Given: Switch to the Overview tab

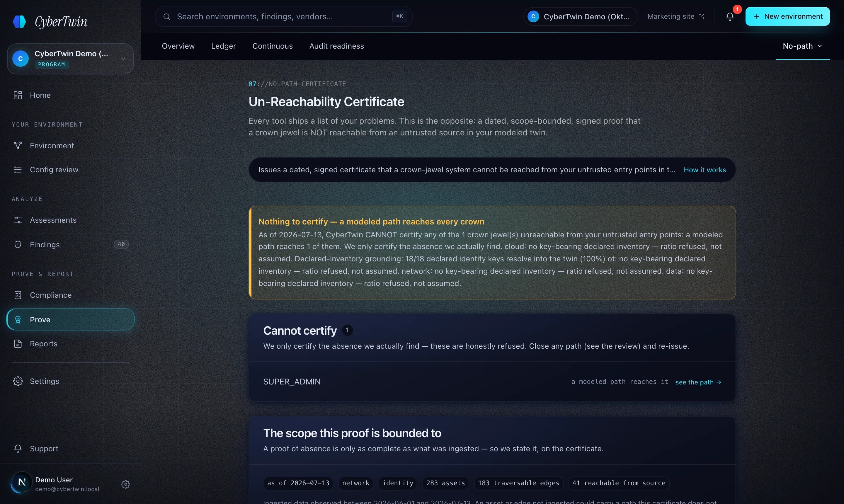Looking at the screenshot, I should 178,46.
